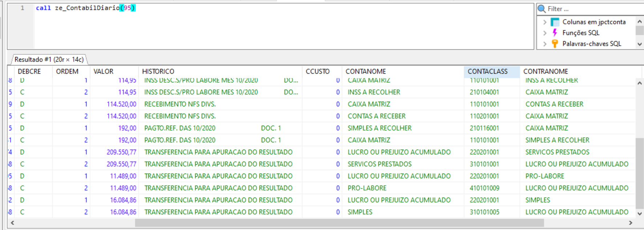644x230 pixels.
Task: Expand the Colunas em jpctconta node
Action: (544, 22)
